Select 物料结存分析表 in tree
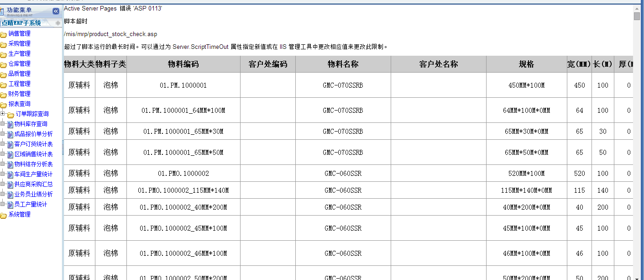Image resolution: width=644 pixels, height=280 pixels. pos(33,164)
